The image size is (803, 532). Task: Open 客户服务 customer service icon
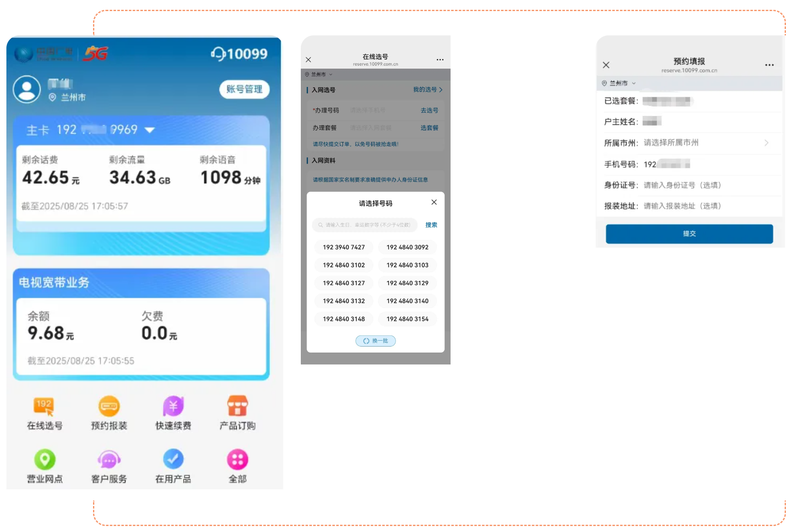[x=109, y=460]
